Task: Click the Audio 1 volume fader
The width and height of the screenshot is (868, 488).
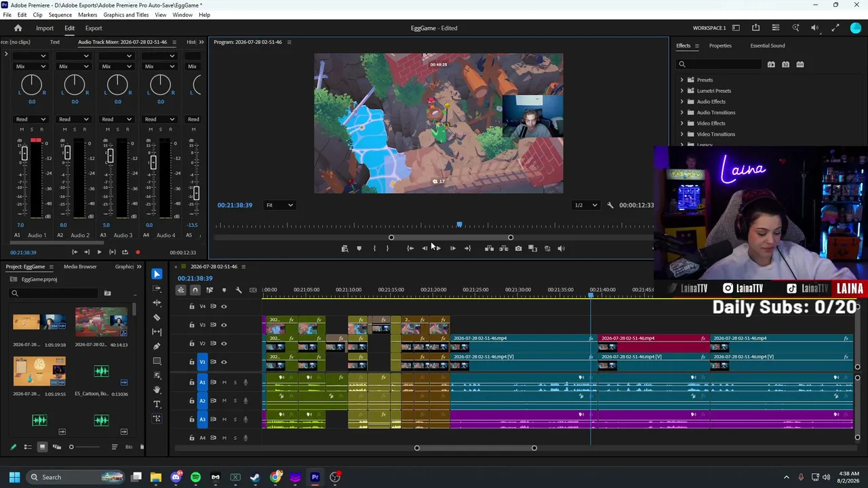Action: tap(24, 155)
